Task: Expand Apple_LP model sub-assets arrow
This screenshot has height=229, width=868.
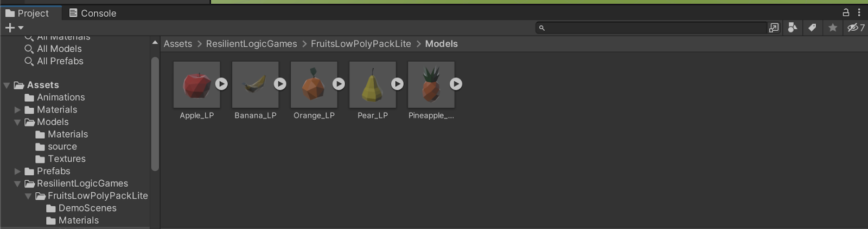Action: [x=221, y=84]
